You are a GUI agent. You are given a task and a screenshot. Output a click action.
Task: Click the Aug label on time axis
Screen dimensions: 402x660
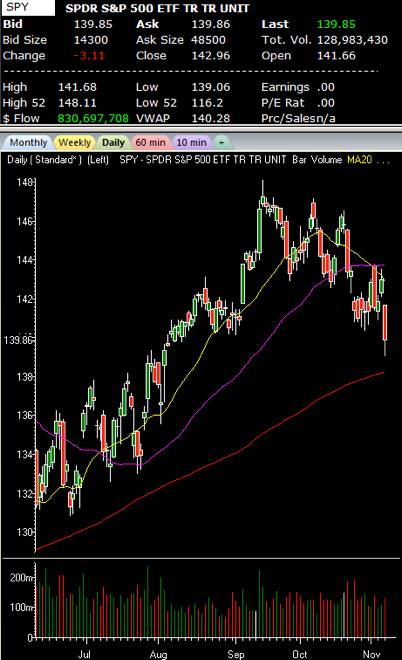pyautogui.click(x=158, y=654)
